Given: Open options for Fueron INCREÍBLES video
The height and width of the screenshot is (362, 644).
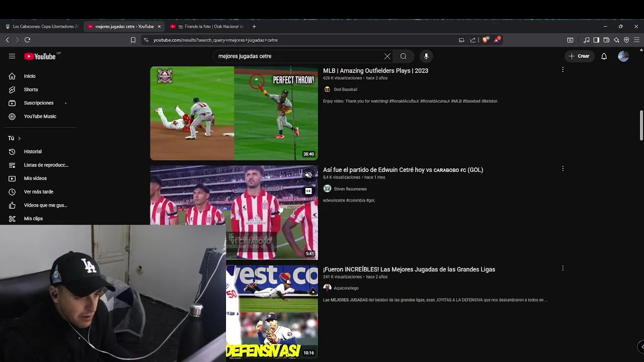Looking at the screenshot, I should 562,268.
